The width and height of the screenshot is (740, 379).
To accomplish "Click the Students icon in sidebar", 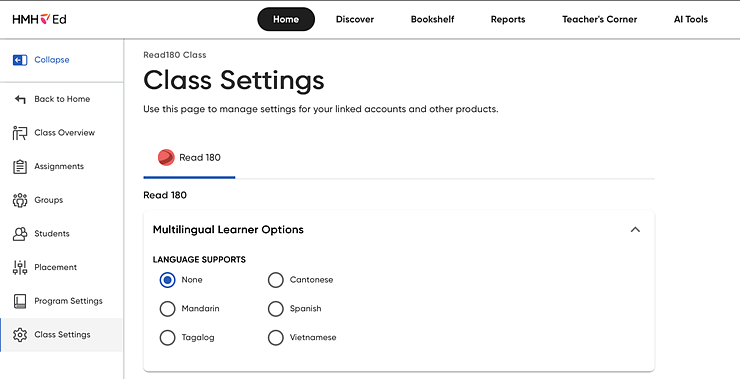I will tap(20, 234).
